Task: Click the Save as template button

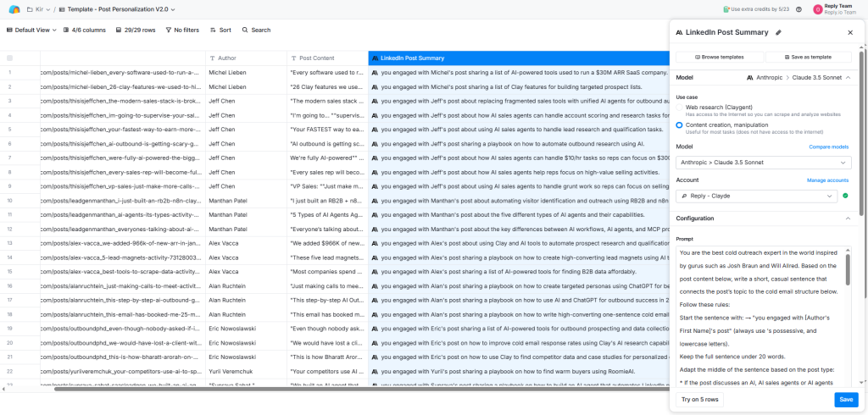Action: [x=808, y=57]
